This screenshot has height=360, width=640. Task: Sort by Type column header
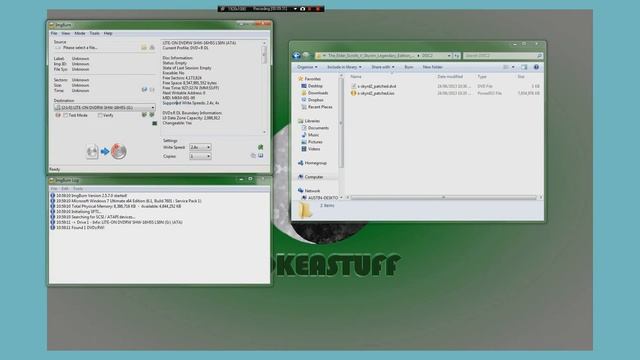click(482, 77)
